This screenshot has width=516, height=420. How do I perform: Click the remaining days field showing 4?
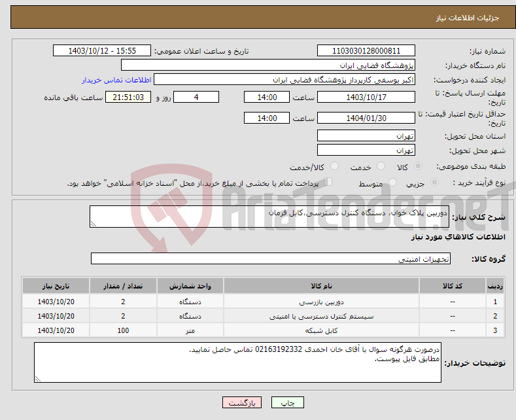pyautogui.click(x=196, y=97)
